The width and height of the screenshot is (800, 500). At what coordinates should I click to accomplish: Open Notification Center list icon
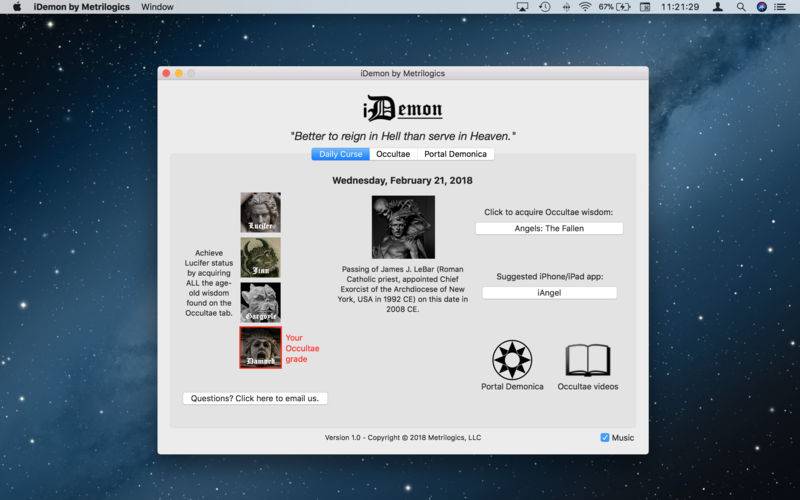pyautogui.click(x=780, y=7)
